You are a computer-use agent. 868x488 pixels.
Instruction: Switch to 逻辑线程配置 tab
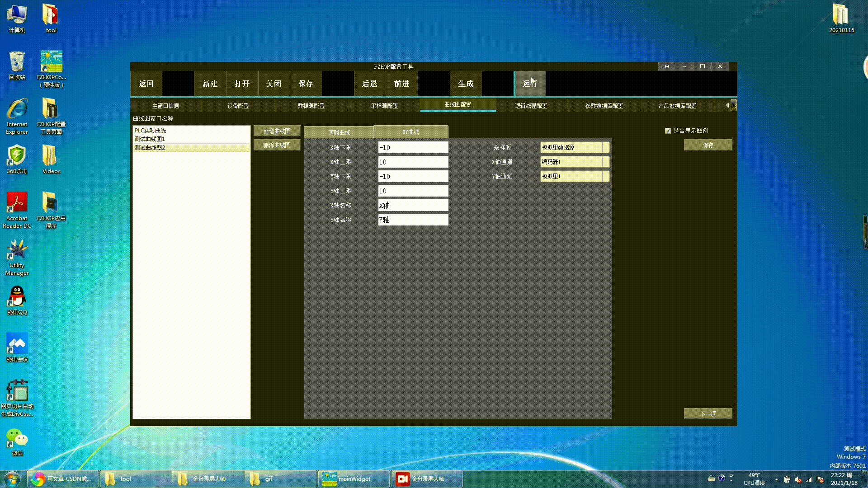pos(531,106)
